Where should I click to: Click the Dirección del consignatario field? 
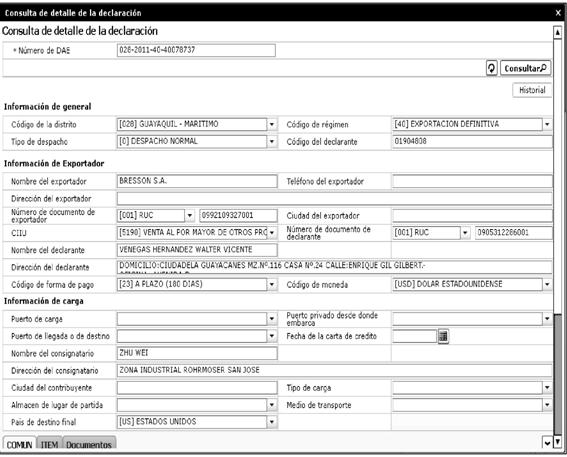334,371
